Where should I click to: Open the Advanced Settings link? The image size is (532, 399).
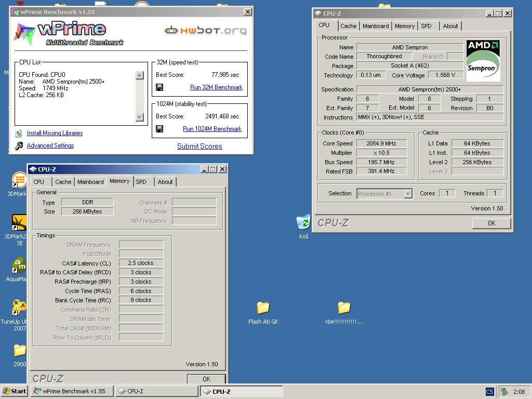click(50, 145)
